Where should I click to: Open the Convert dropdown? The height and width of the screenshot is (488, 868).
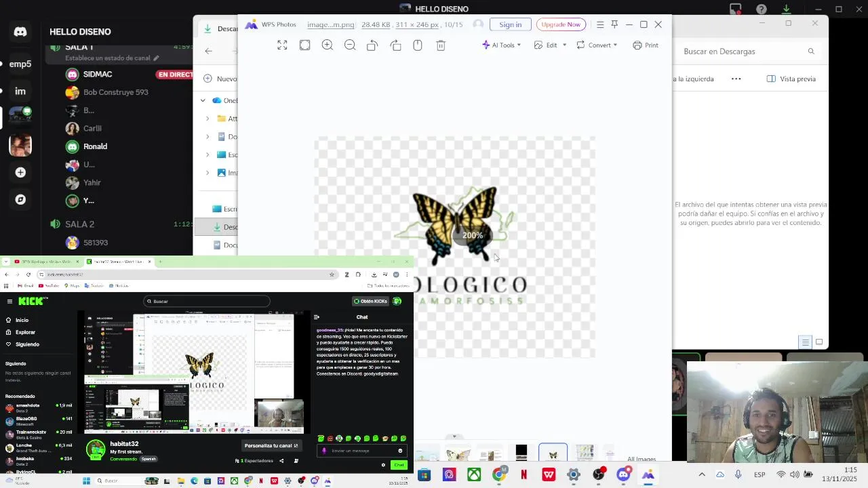(597, 45)
